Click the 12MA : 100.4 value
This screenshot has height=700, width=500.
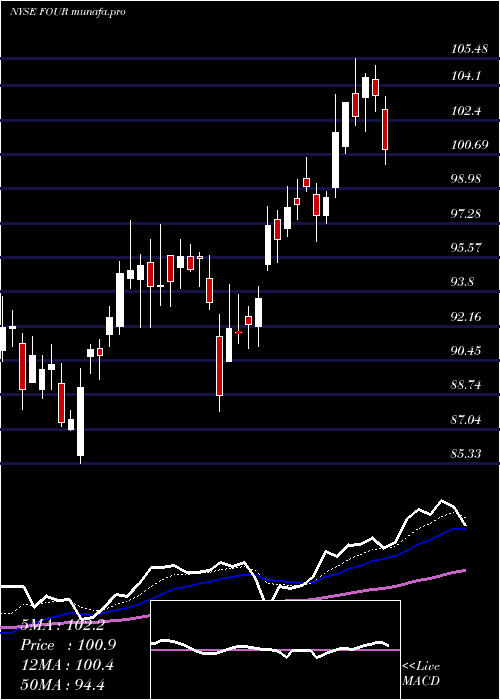67,665
